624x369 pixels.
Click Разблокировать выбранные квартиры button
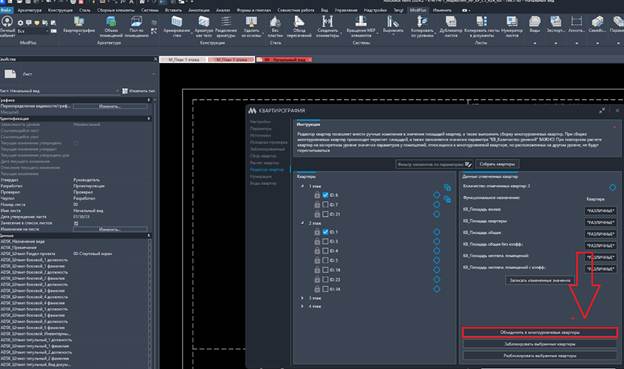[540, 356]
